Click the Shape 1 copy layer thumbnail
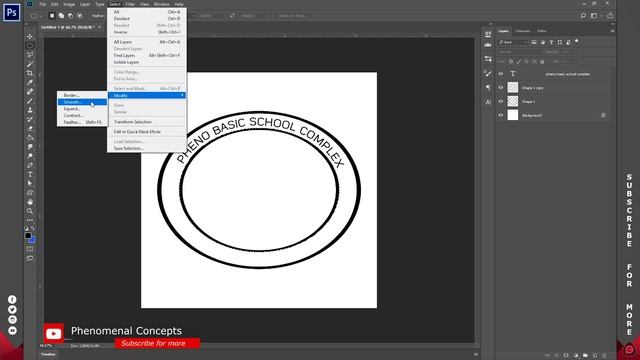The height and width of the screenshot is (360, 640). click(513, 87)
